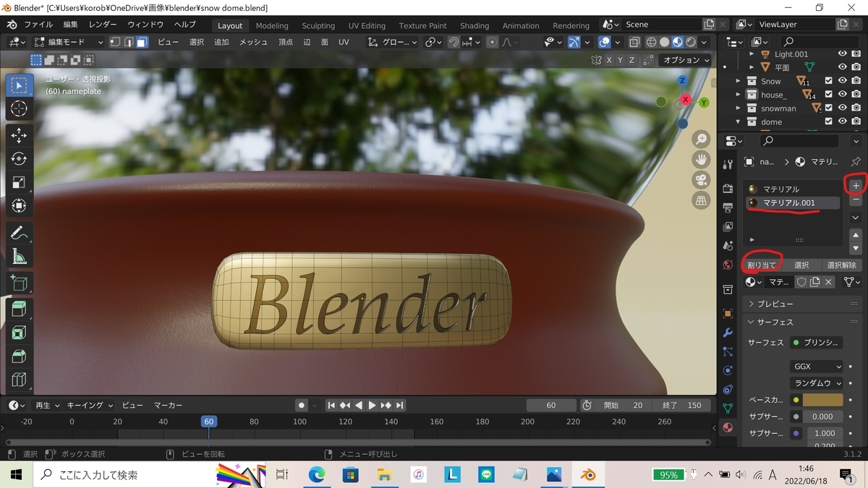The image size is (868, 488).
Task: Switch perspective/orthographic with grid gizmo
Action: click(x=701, y=200)
